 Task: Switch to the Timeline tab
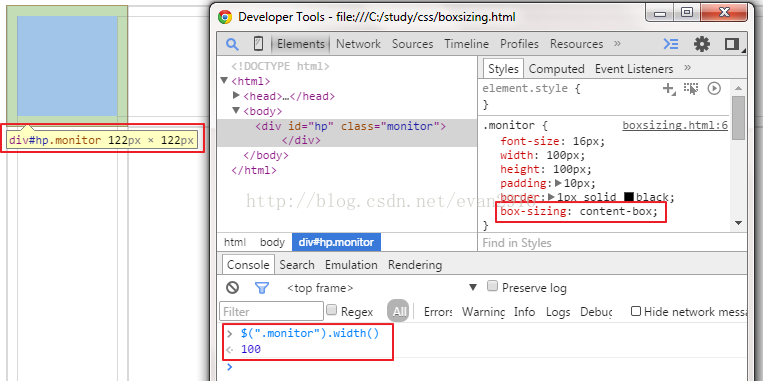[x=467, y=44]
